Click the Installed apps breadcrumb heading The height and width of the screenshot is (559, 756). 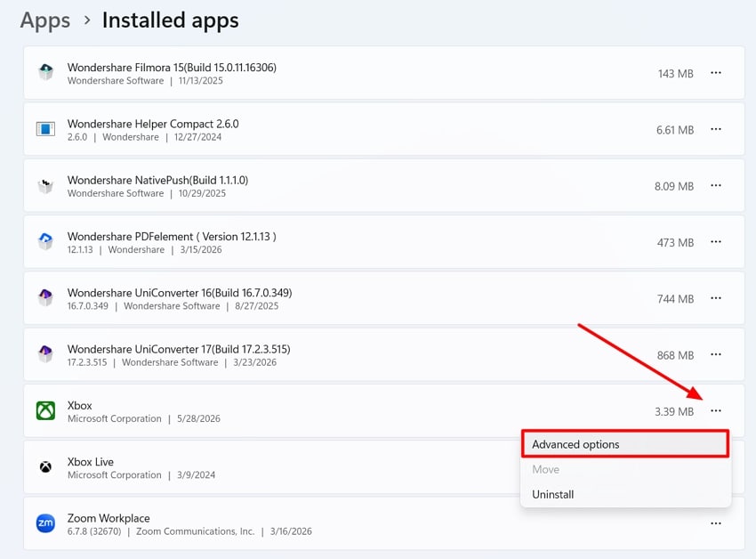[170, 20]
